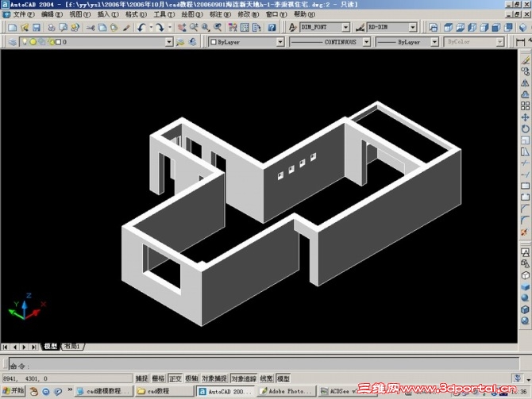Click the Plot printer icon
This screenshot has width=532, height=399.
click(52, 28)
